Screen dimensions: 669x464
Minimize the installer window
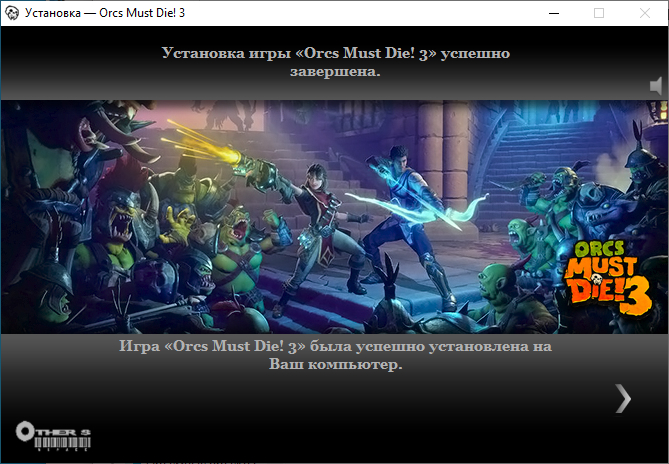coord(554,13)
